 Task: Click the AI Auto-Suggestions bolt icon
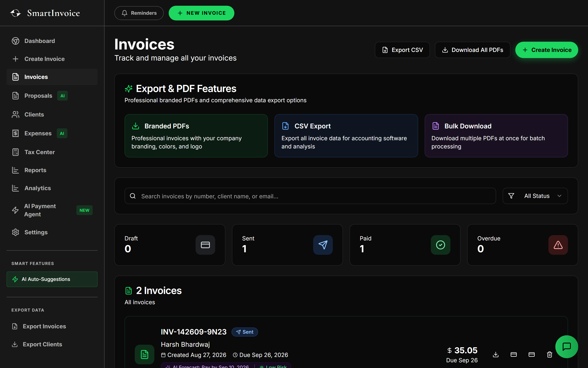tap(15, 279)
